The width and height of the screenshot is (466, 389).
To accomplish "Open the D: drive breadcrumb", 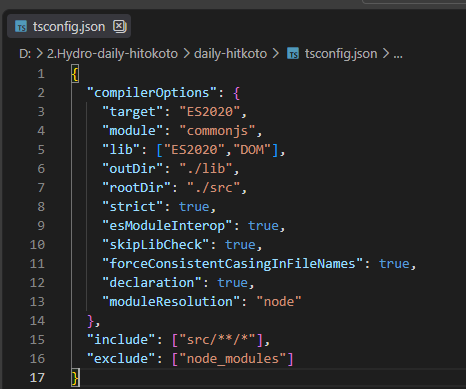I will point(25,54).
